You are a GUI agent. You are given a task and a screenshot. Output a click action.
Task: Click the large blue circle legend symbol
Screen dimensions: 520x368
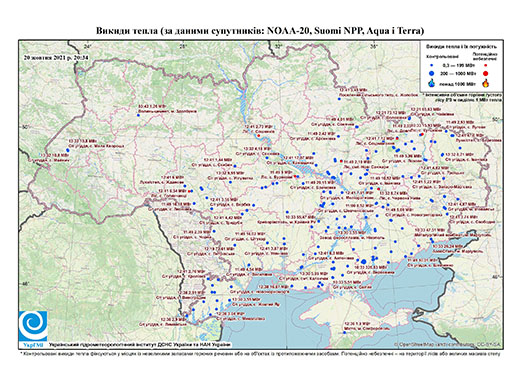pyautogui.click(x=431, y=73)
